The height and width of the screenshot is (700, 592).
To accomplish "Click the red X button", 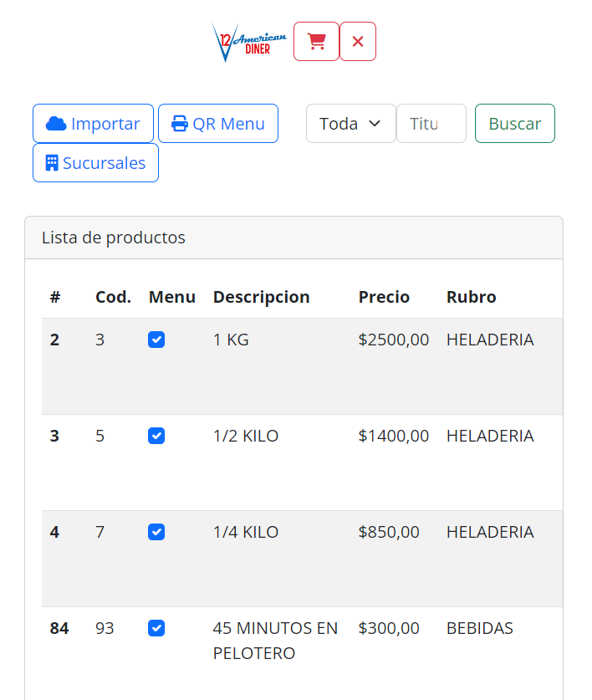I will (x=358, y=42).
